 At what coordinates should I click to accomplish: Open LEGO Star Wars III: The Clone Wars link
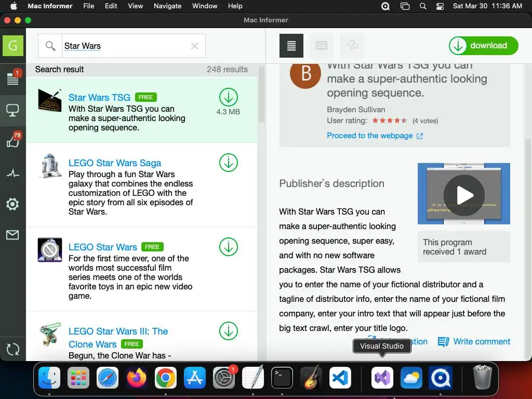(x=118, y=338)
